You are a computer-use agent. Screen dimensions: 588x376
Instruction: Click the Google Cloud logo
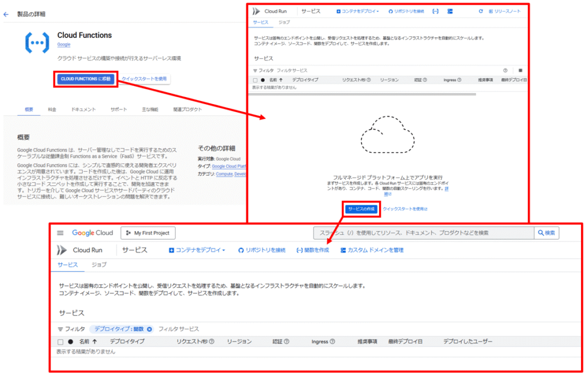point(92,233)
